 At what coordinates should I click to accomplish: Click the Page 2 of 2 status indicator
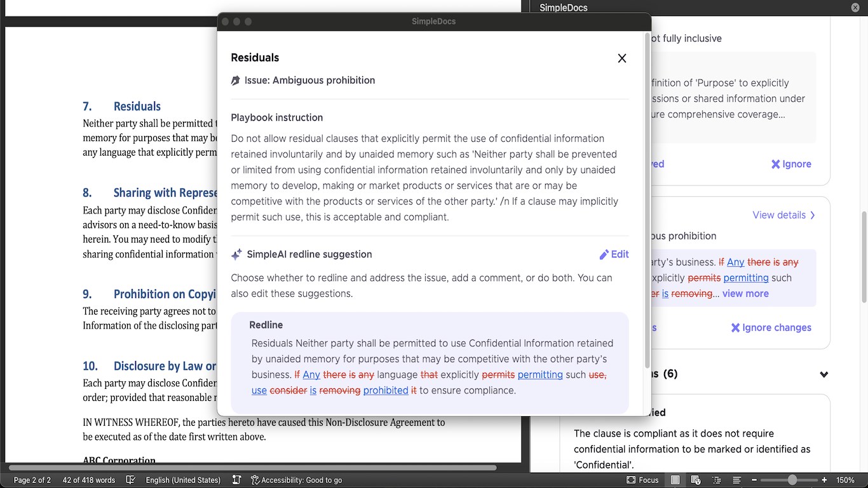(32, 480)
